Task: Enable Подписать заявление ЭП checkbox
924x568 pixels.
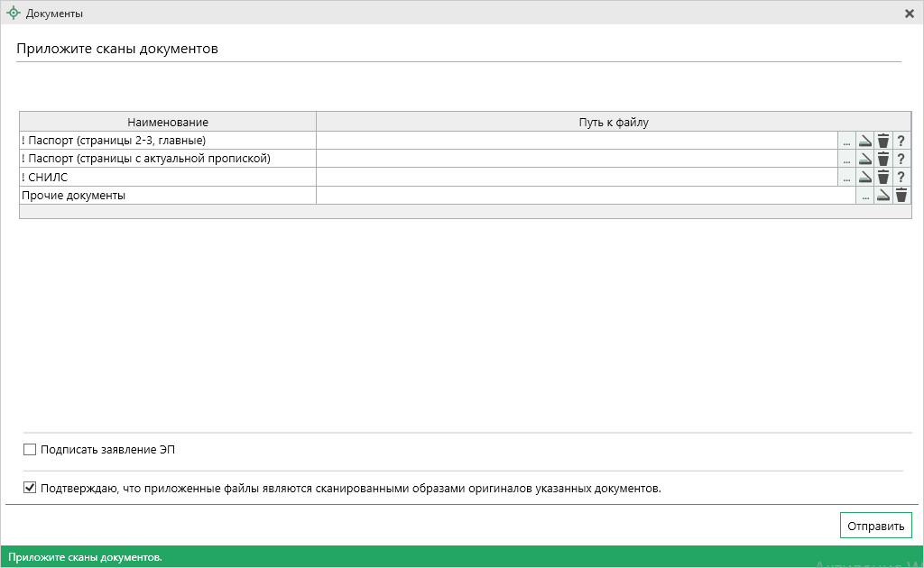Action: 30,449
